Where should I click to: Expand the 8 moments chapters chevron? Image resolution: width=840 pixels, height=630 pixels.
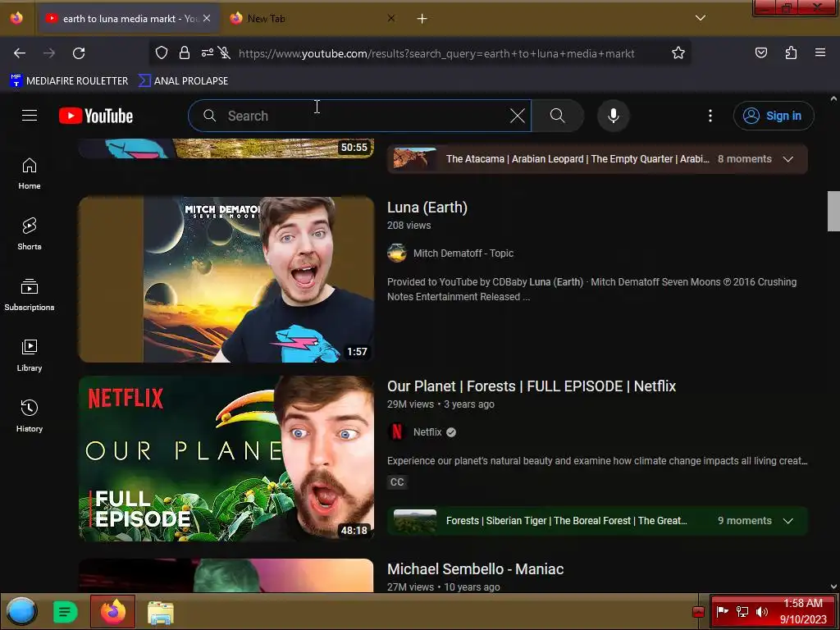click(x=788, y=159)
